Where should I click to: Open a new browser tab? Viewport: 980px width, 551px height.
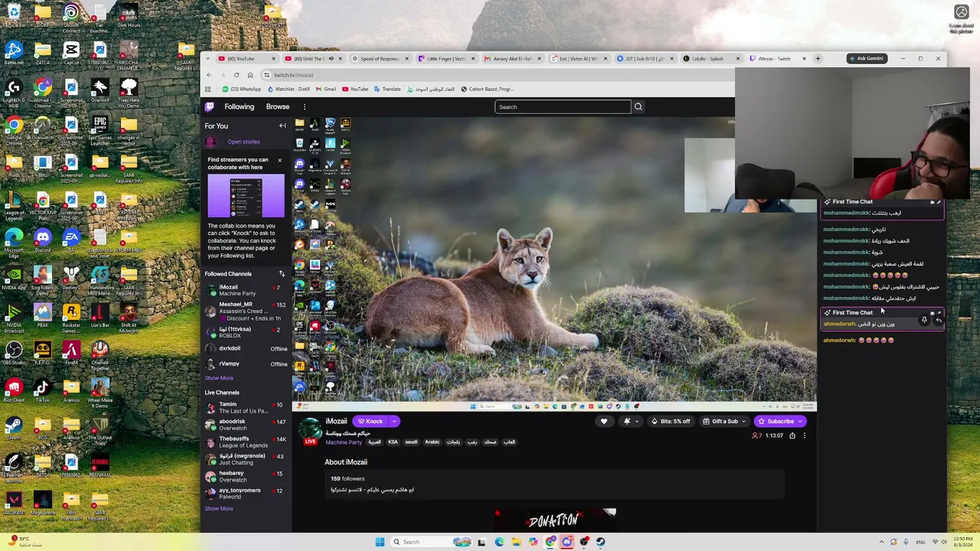[x=818, y=59]
